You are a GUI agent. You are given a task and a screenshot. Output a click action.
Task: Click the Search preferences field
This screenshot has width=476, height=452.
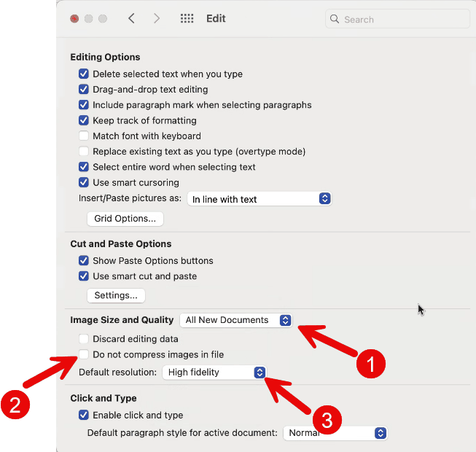[x=398, y=19]
